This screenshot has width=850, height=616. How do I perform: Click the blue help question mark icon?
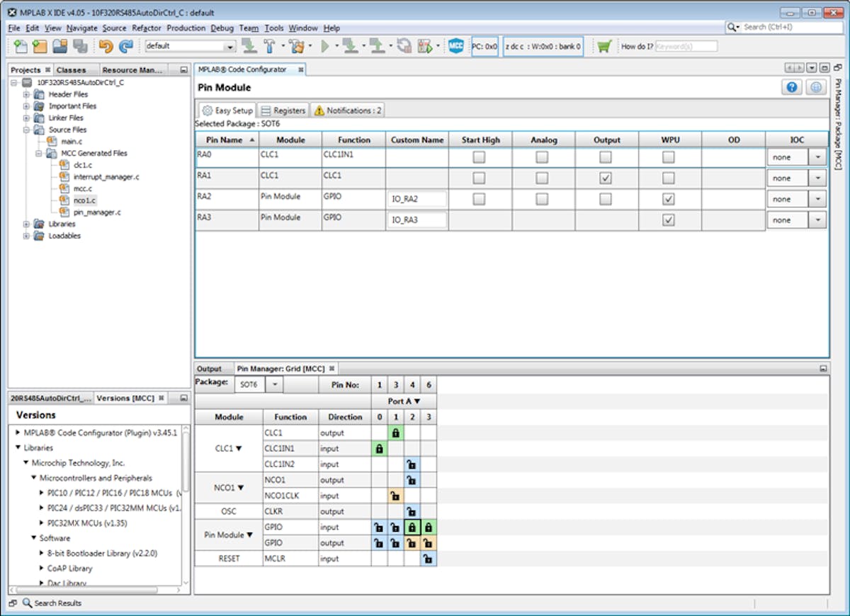(792, 87)
